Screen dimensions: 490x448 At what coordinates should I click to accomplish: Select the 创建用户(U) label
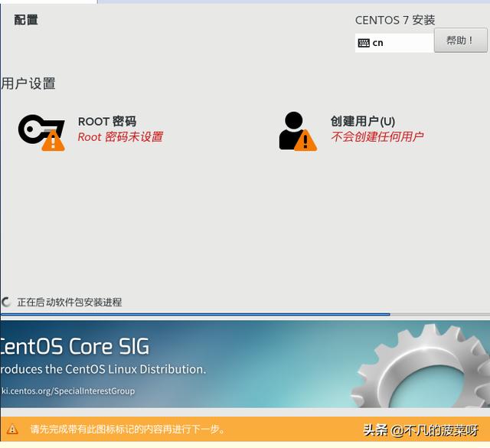(x=362, y=121)
